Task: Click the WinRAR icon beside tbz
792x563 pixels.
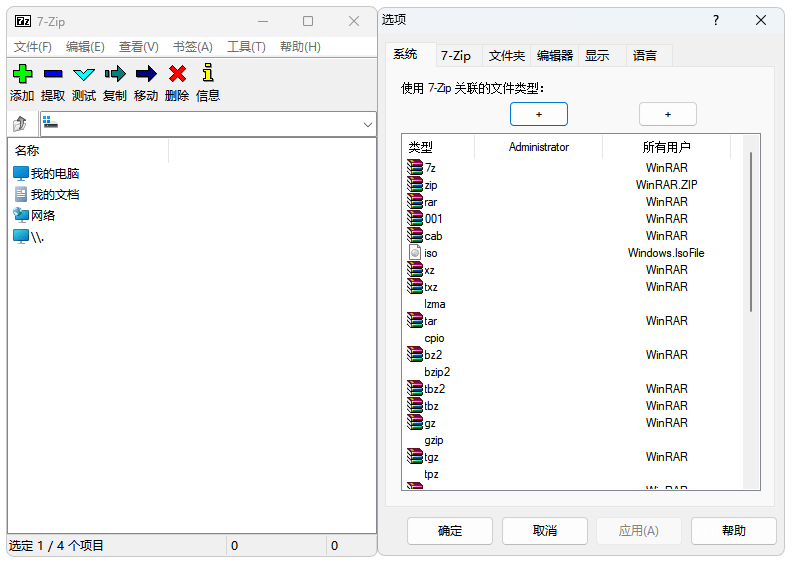Action: point(415,405)
